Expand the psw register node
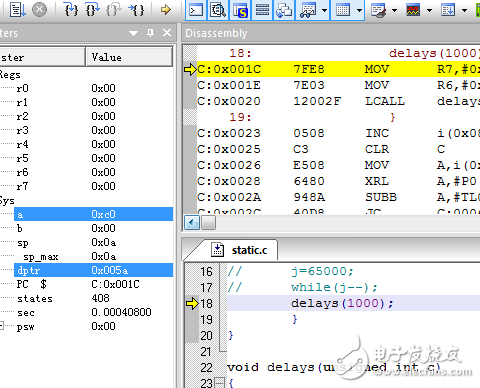The image size is (480, 388). click(2, 326)
